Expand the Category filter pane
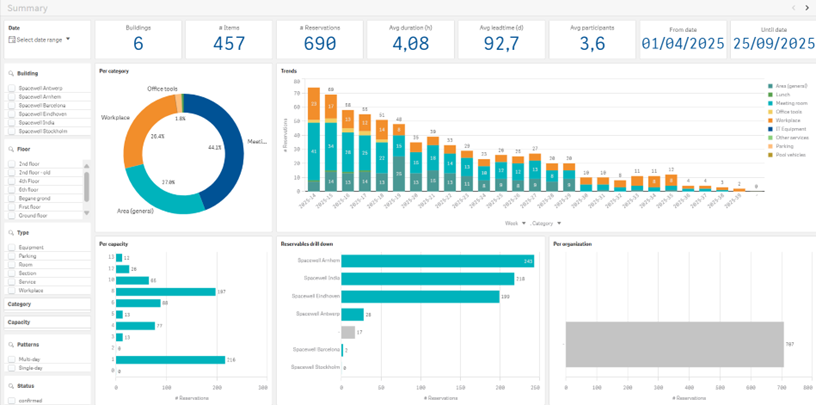Image resolution: width=816 pixels, height=405 pixels. click(x=47, y=304)
